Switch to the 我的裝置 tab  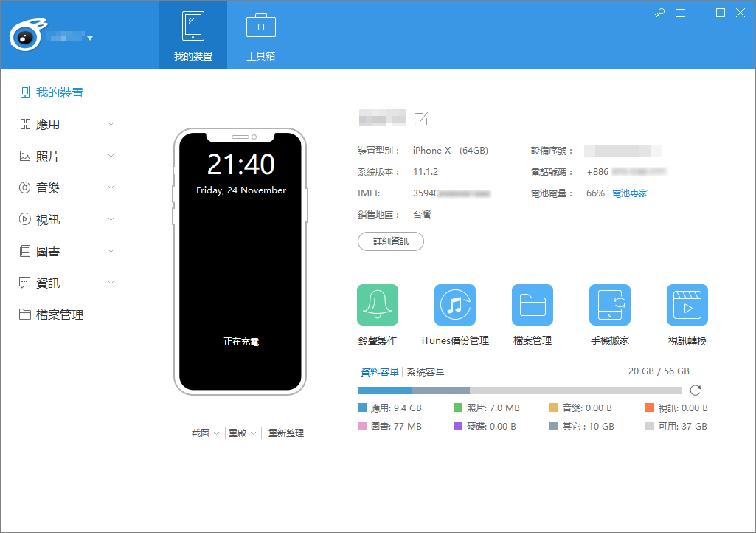(193, 34)
